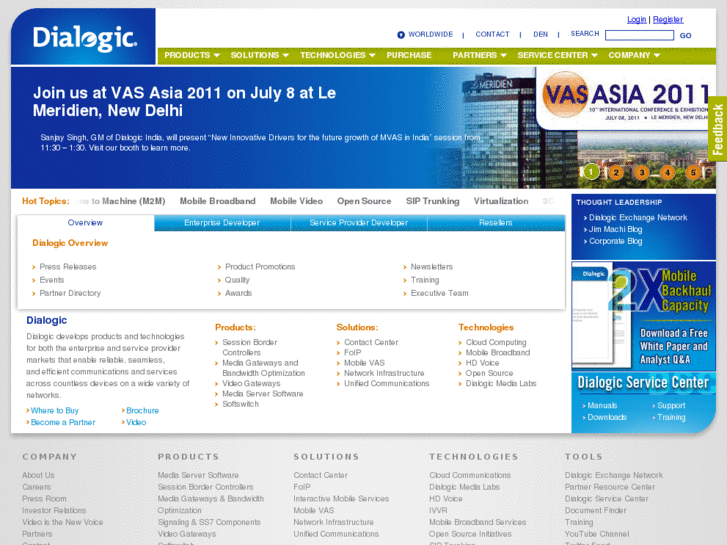Open the Events link in overview
Screen dimensions: 727x545
click(x=51, y=280)
